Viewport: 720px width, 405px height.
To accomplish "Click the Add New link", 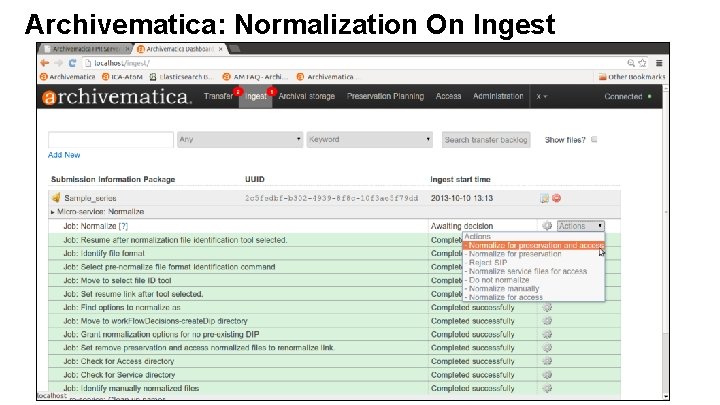I will [x=64, y=155].
